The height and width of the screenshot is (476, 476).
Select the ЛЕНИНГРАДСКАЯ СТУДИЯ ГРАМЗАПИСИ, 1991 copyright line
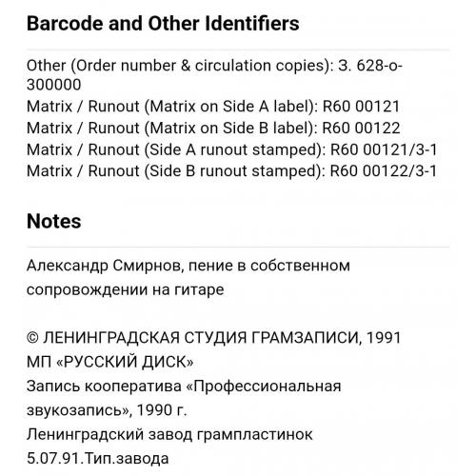pyautogui.click(x=213, y=338)
